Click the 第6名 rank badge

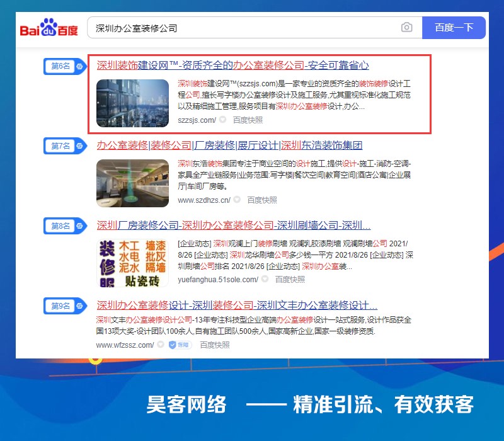click(x=66, y=66)
